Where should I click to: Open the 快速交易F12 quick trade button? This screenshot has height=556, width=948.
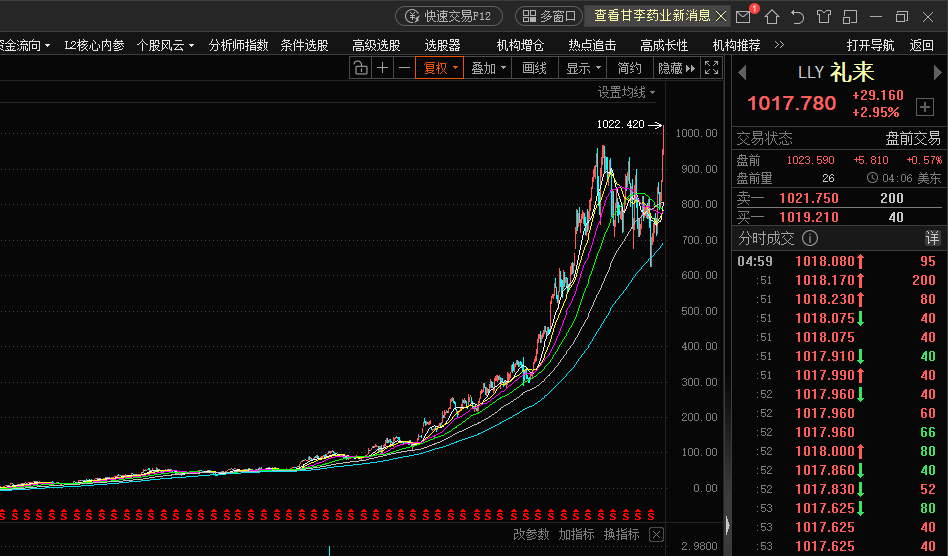pyautogui.click(x=449, y=16)
